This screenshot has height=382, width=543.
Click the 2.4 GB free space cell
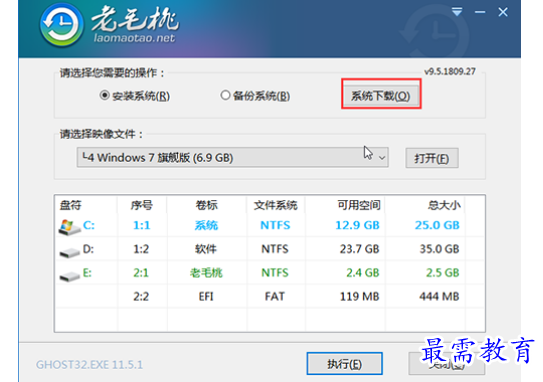click(x=363, y=273)
